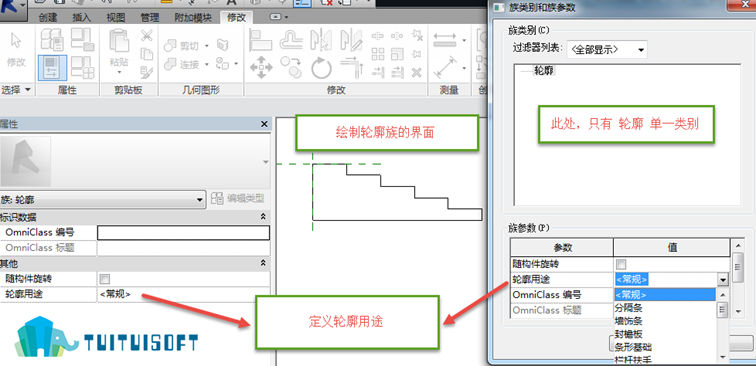
Task: Select 轮廓 in the category tree
Action: point(544,71)
